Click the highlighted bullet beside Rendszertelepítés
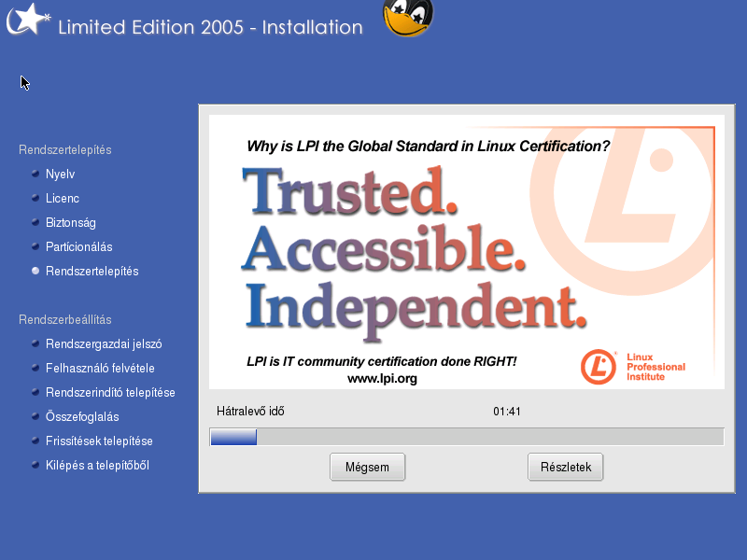Viewport: 747px width, 560px height. [35, 271]
